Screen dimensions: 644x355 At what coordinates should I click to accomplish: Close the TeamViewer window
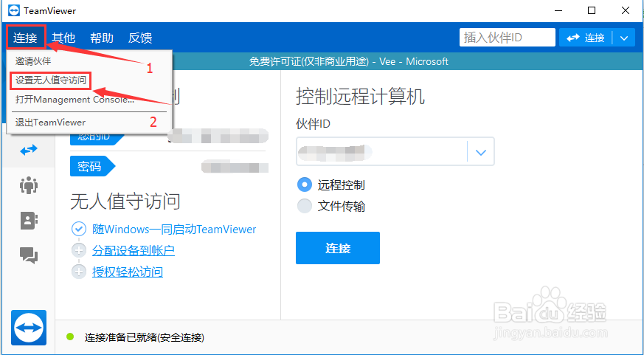pos(625,10)
